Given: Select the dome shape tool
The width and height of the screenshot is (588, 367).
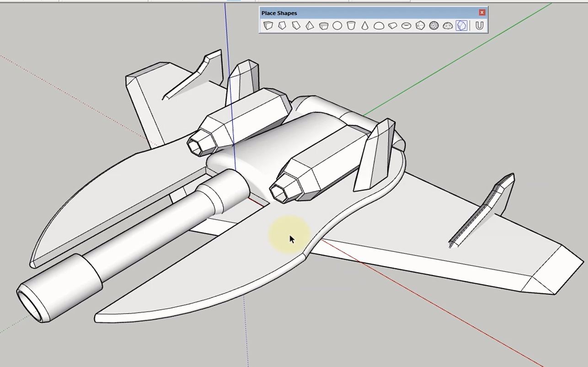Looking at the screenshot, I should point(378,26).
